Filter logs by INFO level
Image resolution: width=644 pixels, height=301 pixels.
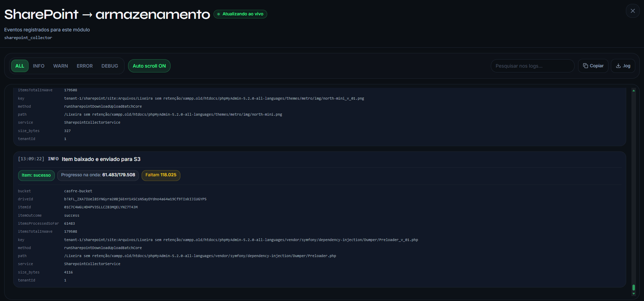[x=39, y=66]
